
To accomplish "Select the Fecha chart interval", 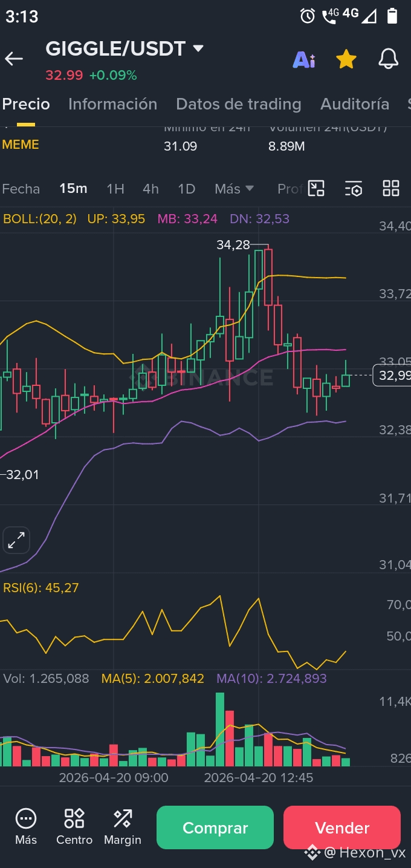I will coord(21,189).
